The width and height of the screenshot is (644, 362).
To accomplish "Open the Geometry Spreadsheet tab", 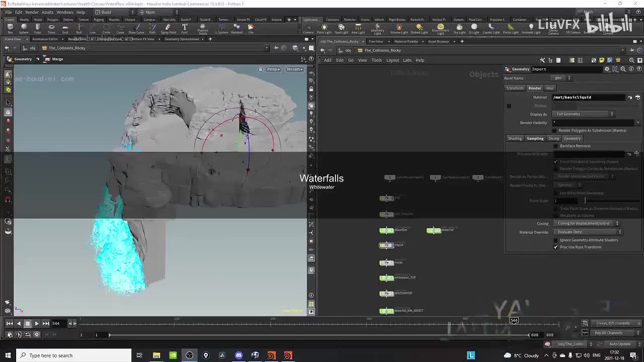I will 182,39.
